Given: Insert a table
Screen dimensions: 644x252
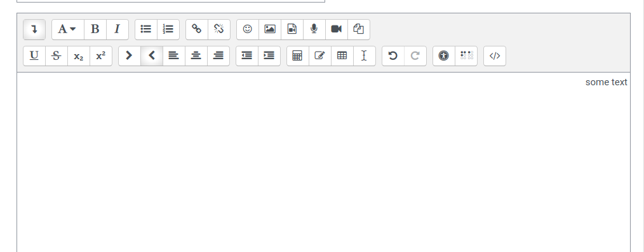Looking at the screenshot, I should click(342, 55).
